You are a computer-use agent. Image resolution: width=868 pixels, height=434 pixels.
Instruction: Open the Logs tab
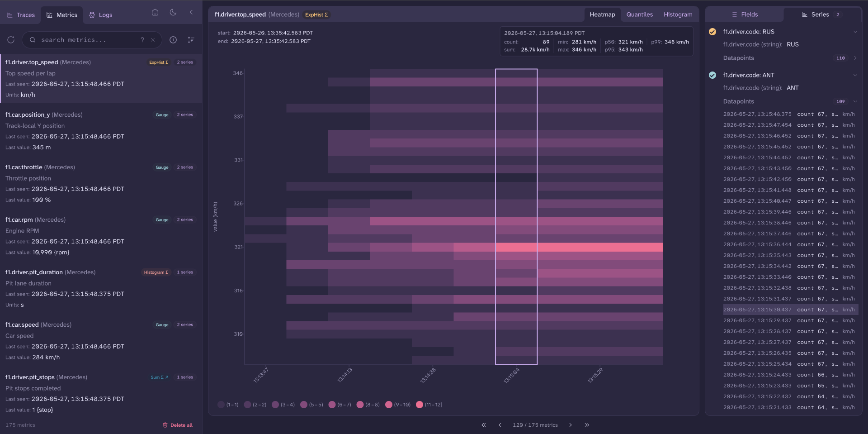coord(100,15)
